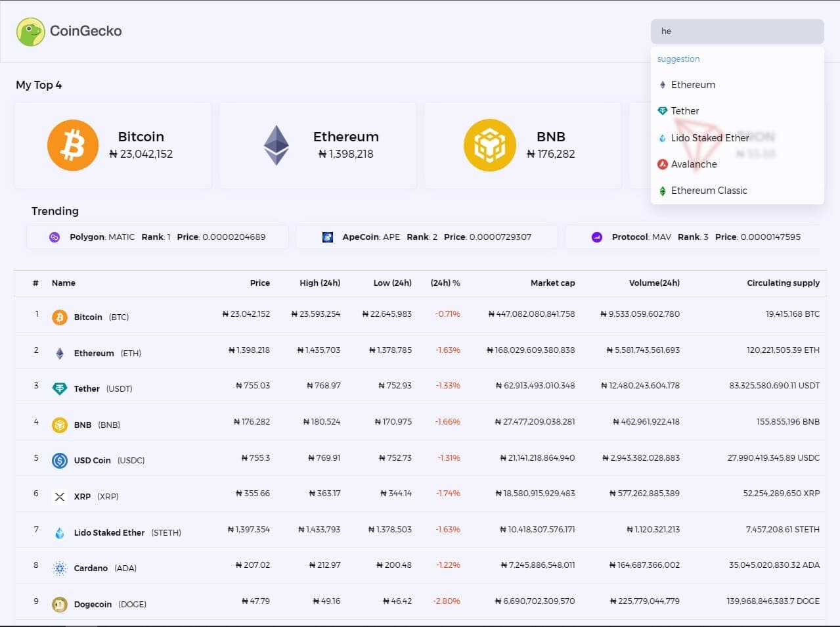Click the Tether USDT icon in the table
840x627 pixels.
coord(59,388)
